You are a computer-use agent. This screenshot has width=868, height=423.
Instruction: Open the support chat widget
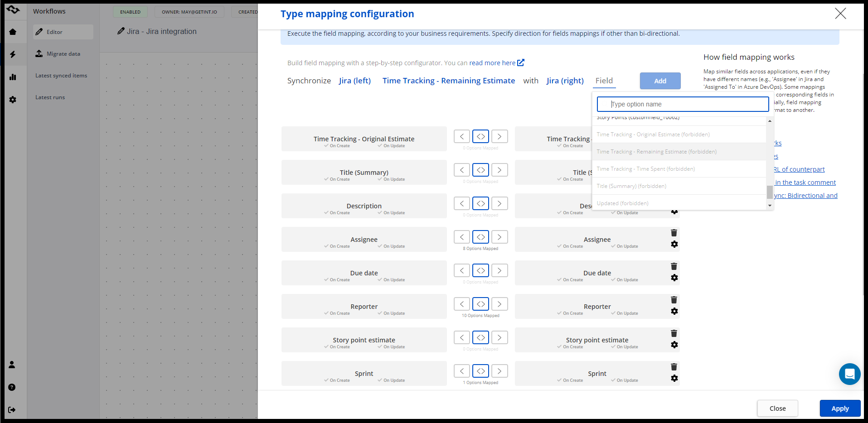point(849,374)
